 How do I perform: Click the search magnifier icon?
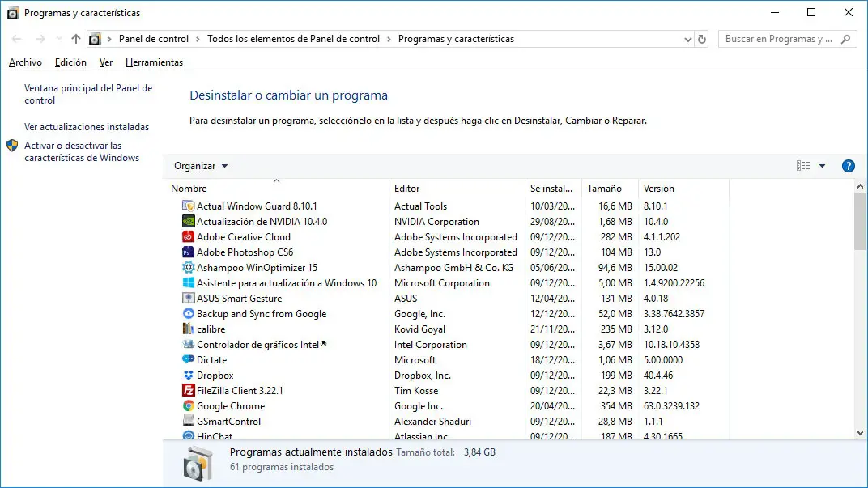[845, 40]
